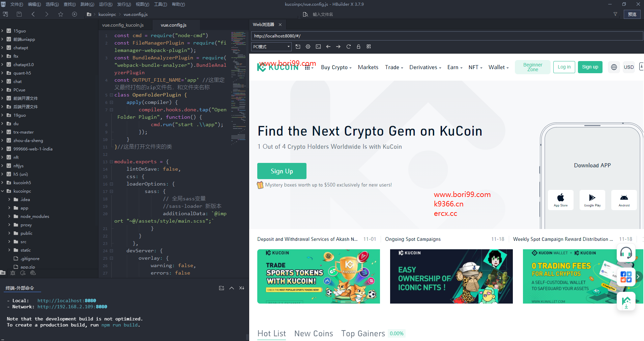The width and height of the screenshot is (644, 341).
Task: Collapse the kucoinpc project folder
Action: (x=2, y=191)
